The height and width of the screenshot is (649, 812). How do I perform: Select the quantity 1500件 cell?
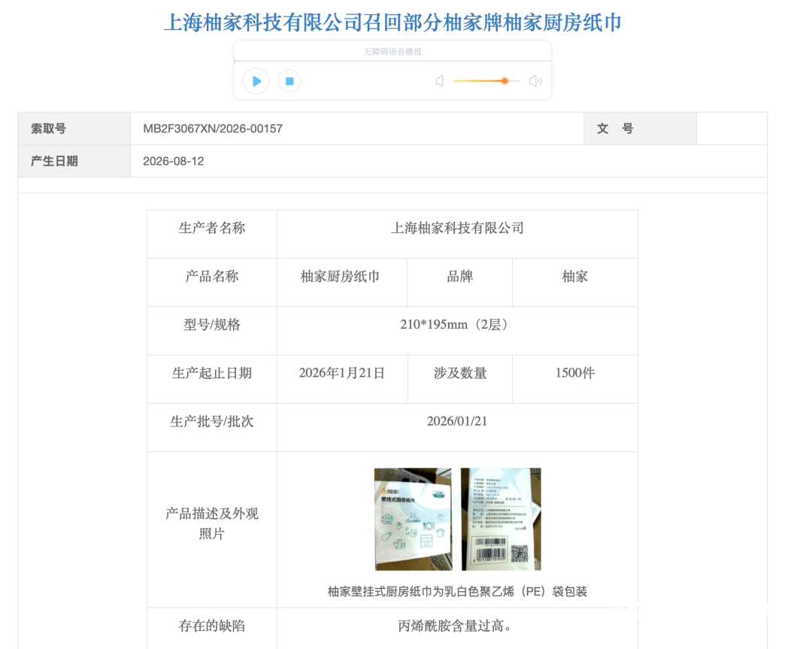pyautogui.click(x=575, y=379)
